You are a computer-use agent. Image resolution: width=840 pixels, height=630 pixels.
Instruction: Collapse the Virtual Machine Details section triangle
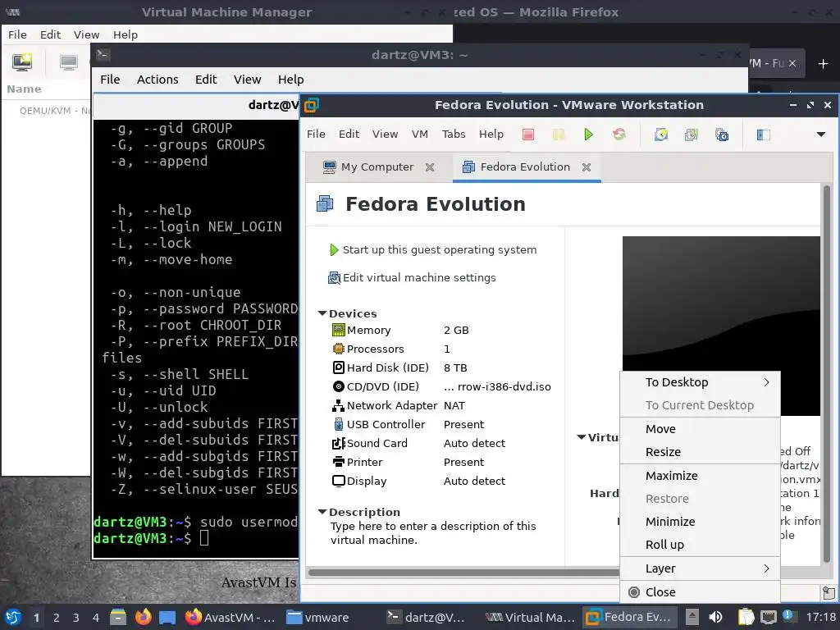point(582,437)
